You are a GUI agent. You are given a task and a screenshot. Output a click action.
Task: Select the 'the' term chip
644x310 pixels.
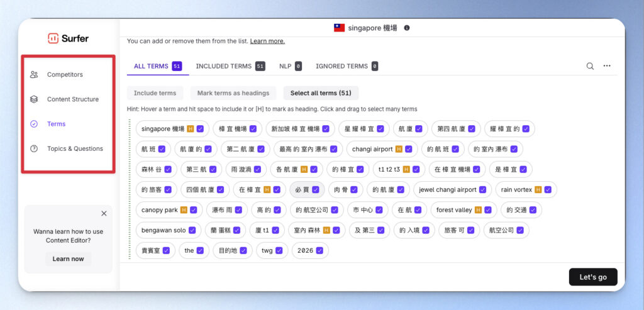tap(194, 250)
